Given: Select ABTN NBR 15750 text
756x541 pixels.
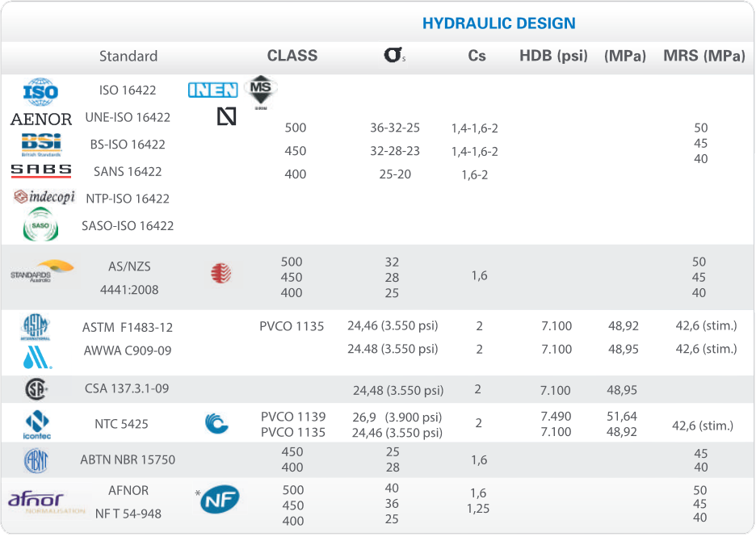Looking at the screenshot, I should pyautogui.click(x=128, y=459).
